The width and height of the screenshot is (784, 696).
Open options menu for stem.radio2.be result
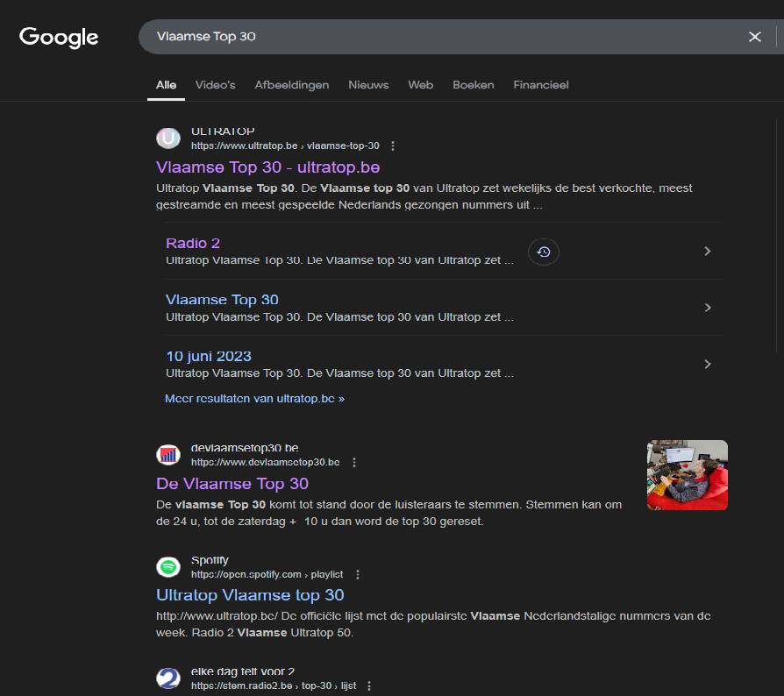click(369, 686)
